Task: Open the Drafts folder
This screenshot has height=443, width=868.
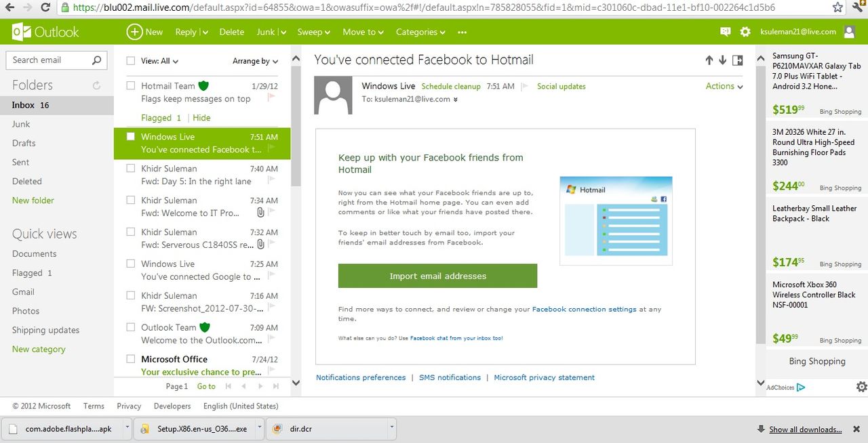Action: point(24,143)
